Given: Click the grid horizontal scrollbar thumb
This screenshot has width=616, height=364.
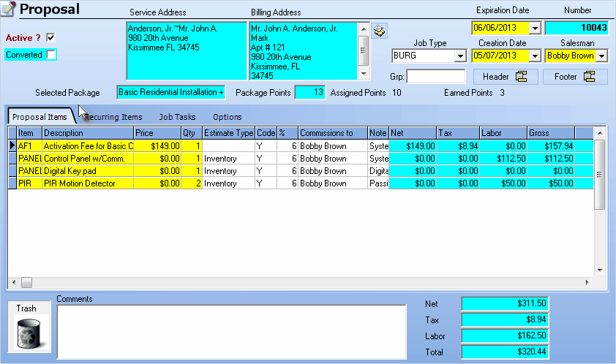Looking at the screenshot, I should [27, 282].
